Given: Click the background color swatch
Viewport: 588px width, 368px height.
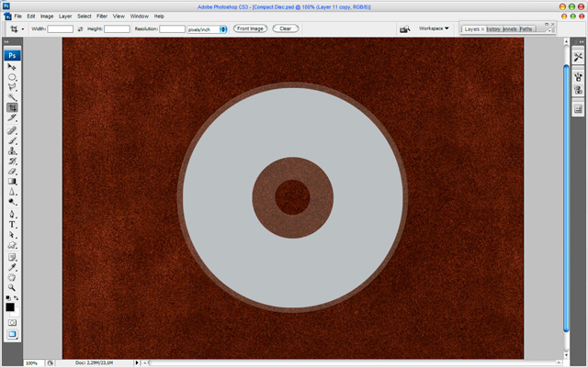Looking at the screenshot, I should click(x=17, y=313).
